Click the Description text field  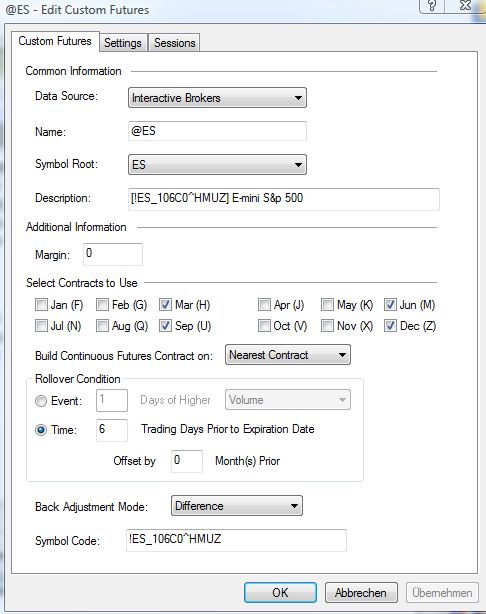pyautogui.click(x=284, y=199)
